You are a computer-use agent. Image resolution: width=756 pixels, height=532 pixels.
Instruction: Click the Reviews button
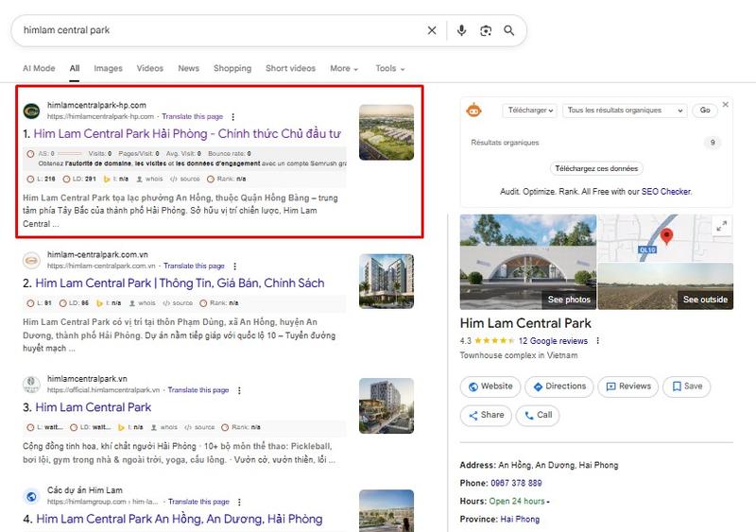(x=627, y=386)
